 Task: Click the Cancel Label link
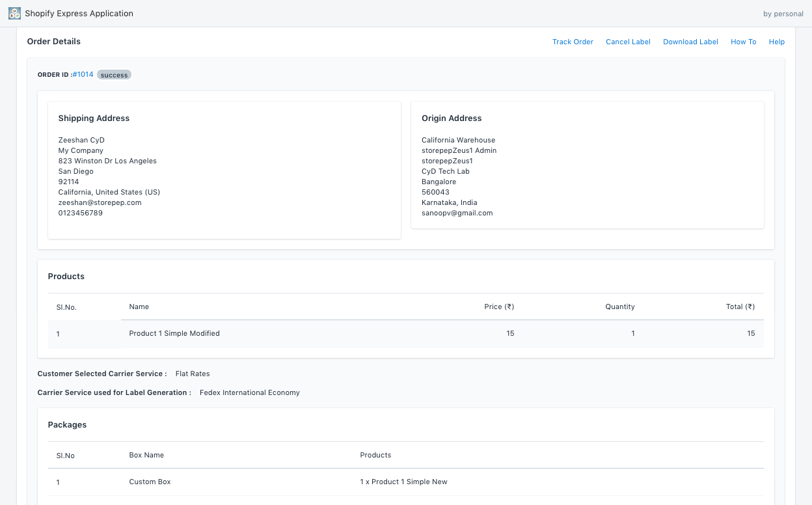click(x=628, y=42)
